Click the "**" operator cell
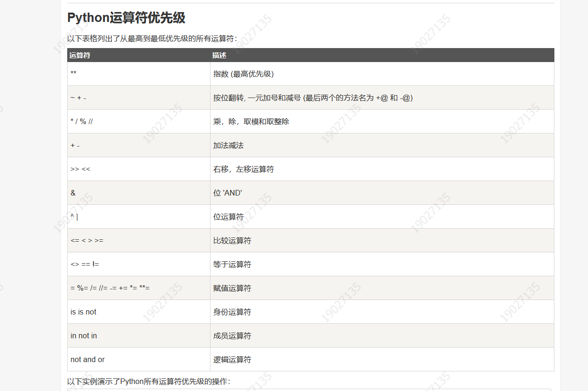This screenshot has height=391, width=588. pyautogui.click(x=139, y=74)
